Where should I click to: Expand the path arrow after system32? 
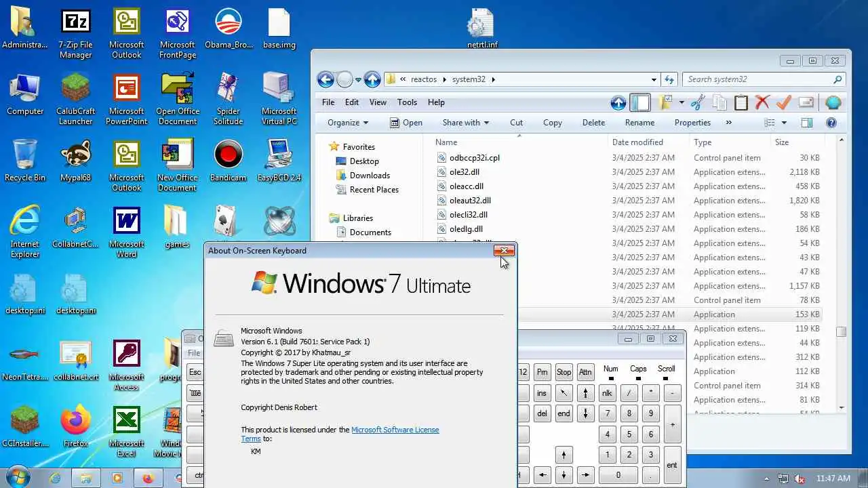click(x=493, y=79)
